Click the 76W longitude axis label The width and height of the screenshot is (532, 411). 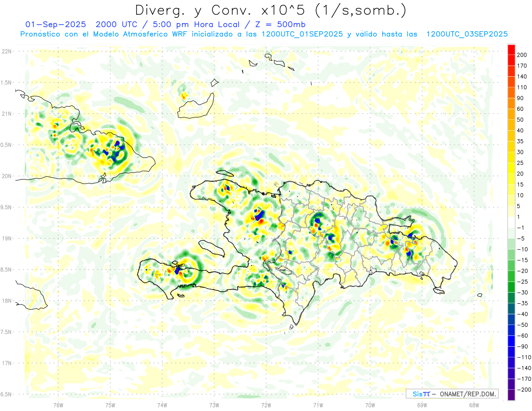[59, 405]
